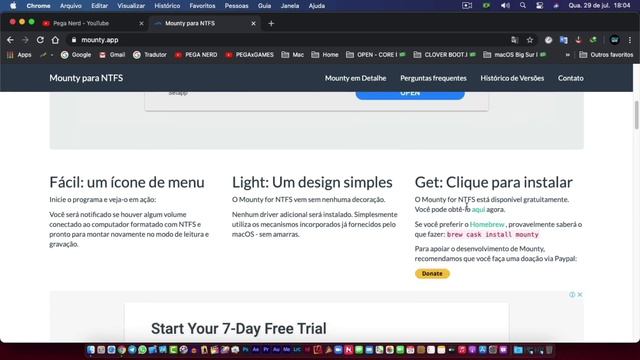Image resolution: width=640 pixels, height=360 pixels.
Task: Open OPEN - CORE bookmarks folder
Action: (x=376, y=55)
